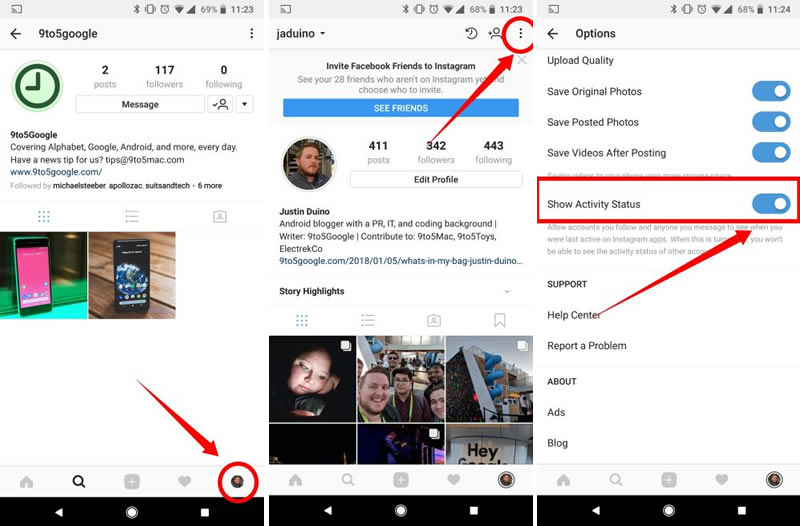This screenshot has width=800, height=526.
Task: Disable the Show Activity Status switch
Action: (x=770, y=205)
